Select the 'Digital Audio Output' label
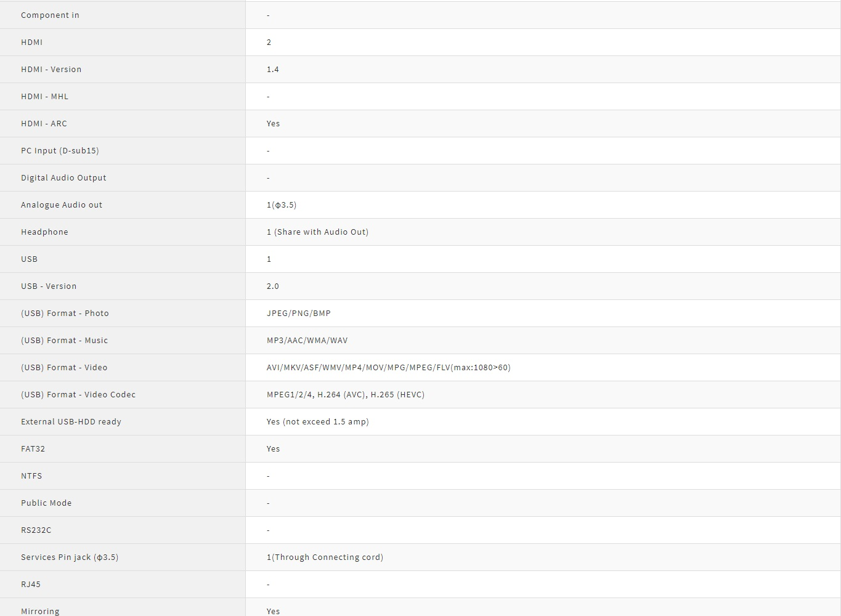Screen dimensions: 841x616 pos(63,178)
